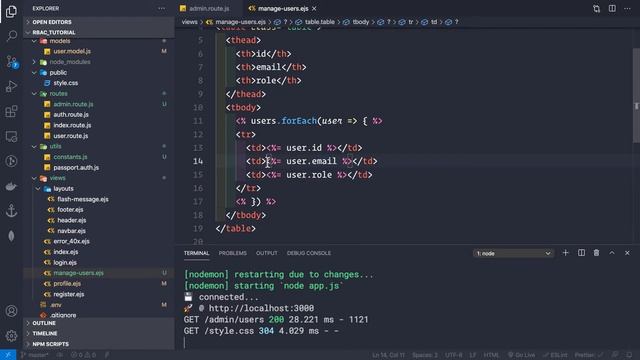Split the terminal panel
This screenshot has height=360, width=640.
point(581,253)
